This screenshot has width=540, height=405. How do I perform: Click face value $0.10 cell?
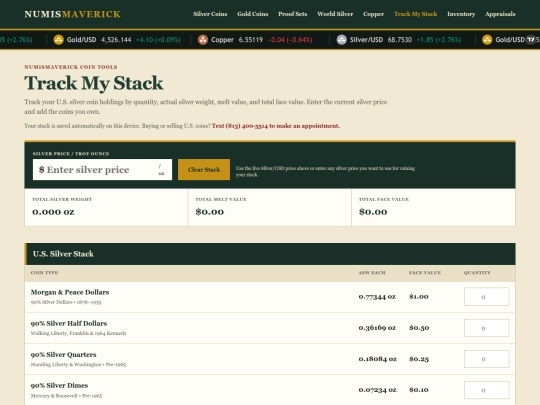(419, 390)
